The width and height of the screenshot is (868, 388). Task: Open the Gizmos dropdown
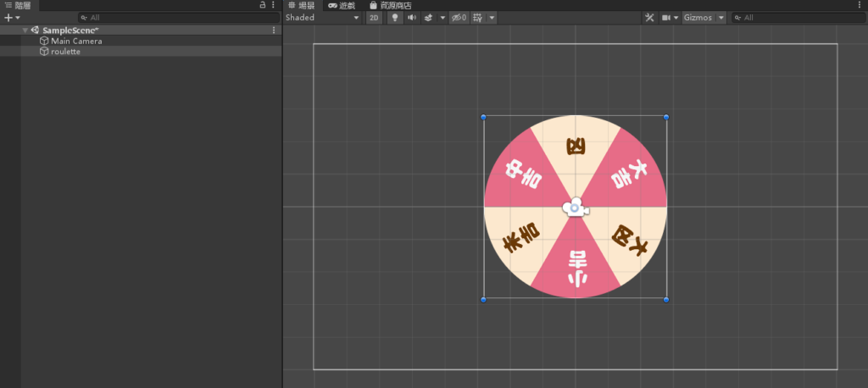[704, 18]
